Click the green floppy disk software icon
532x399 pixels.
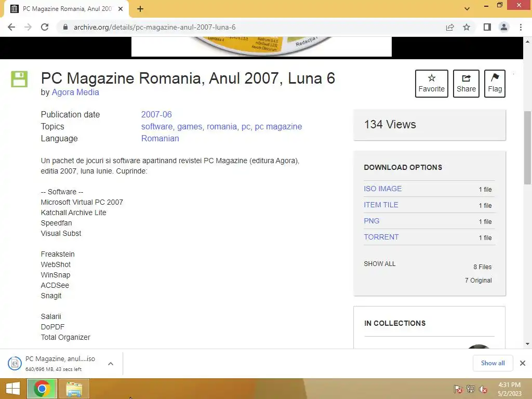[19, 79]
